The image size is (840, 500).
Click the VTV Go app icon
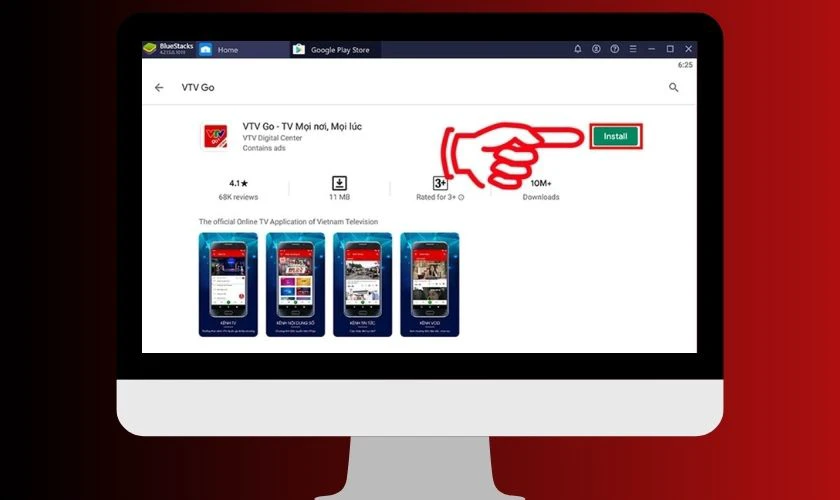[x=215, y=136]
